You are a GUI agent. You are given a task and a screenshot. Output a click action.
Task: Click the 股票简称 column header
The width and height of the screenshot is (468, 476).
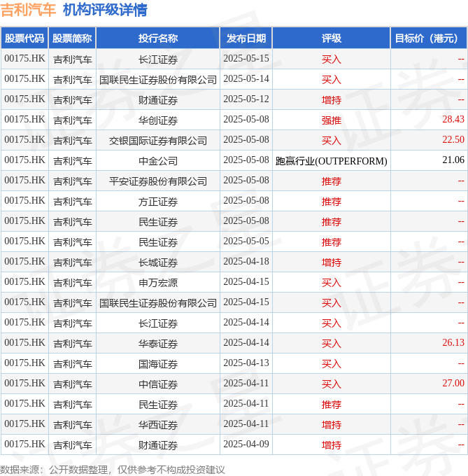point(72,38)
